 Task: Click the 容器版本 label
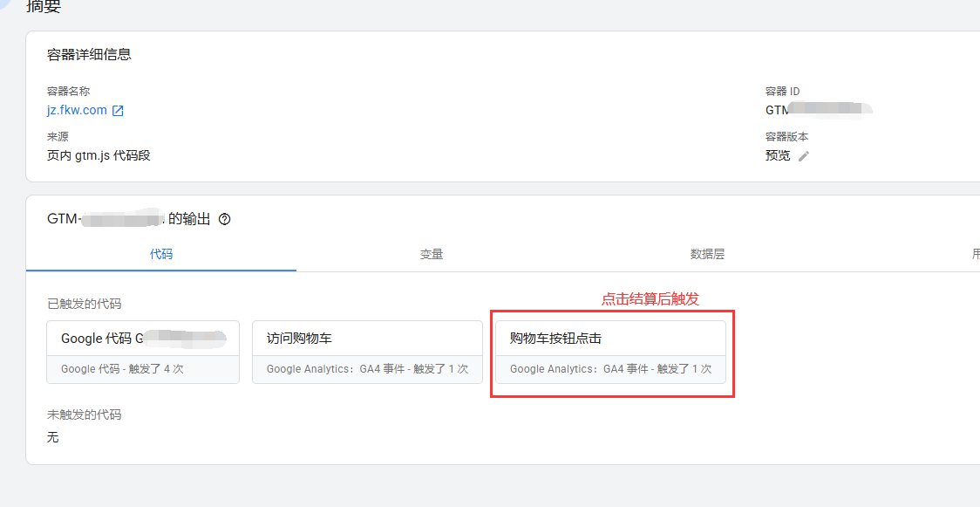[786, 137]
